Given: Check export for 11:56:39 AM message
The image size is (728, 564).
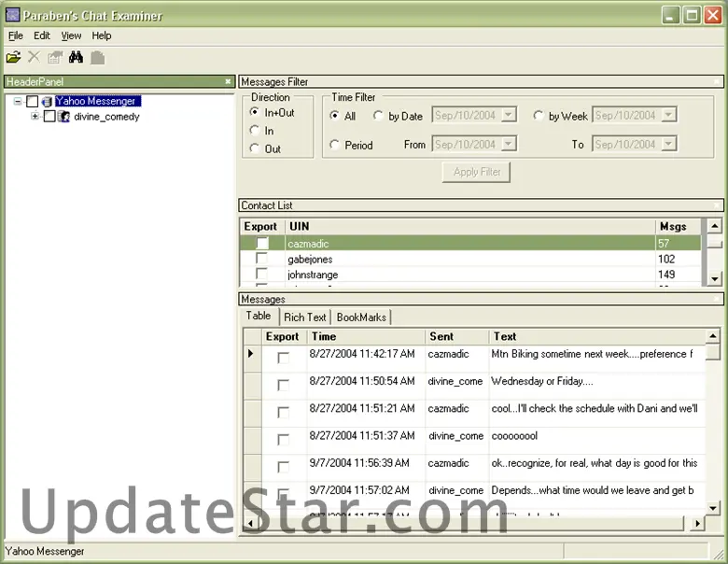Looking at the screenshot, I should point(283,467).
